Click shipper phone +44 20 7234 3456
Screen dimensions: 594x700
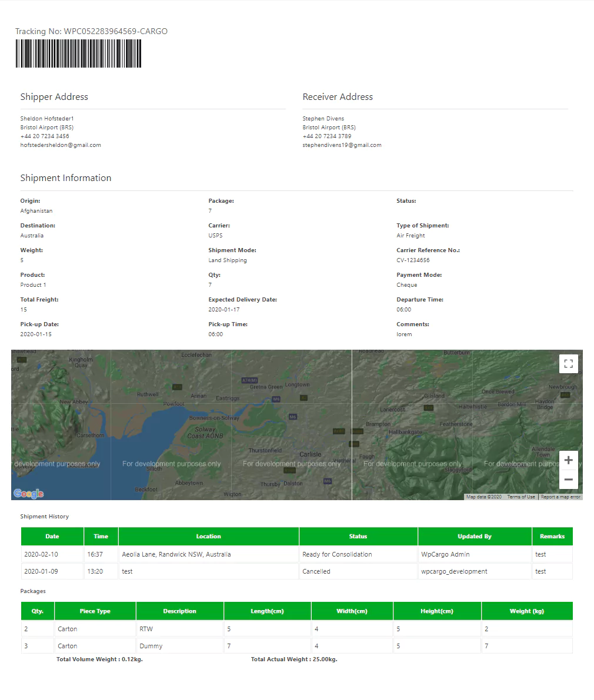[x=45, y=136]
